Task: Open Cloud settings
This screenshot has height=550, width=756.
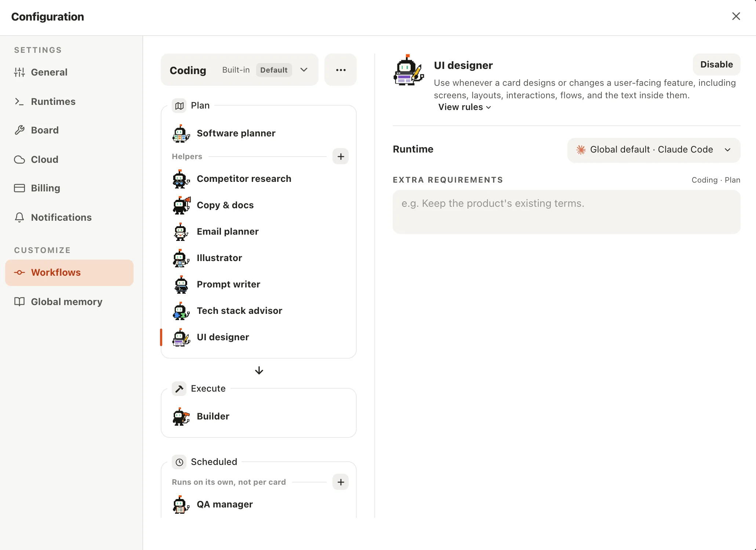Action: [69, 159]
